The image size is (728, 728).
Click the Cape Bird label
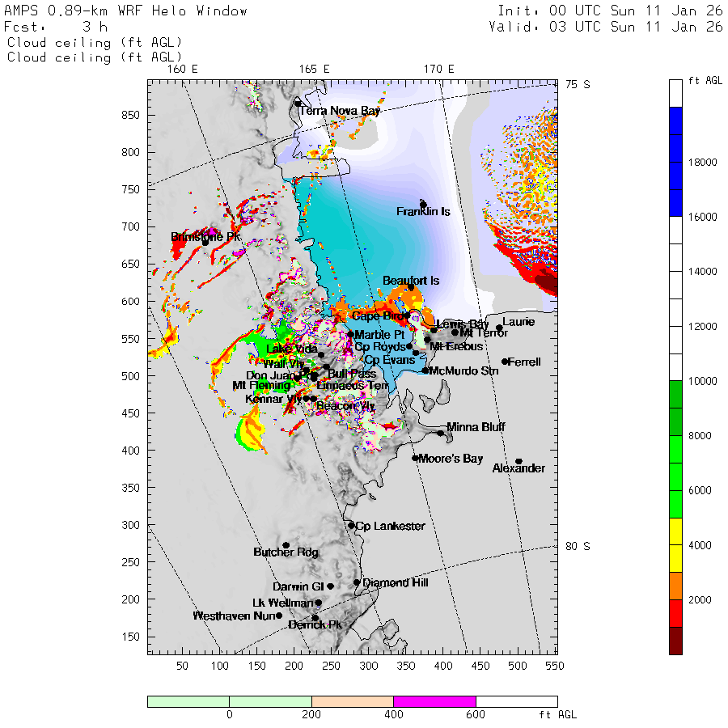pyautogui.click(x=378, y=316)
